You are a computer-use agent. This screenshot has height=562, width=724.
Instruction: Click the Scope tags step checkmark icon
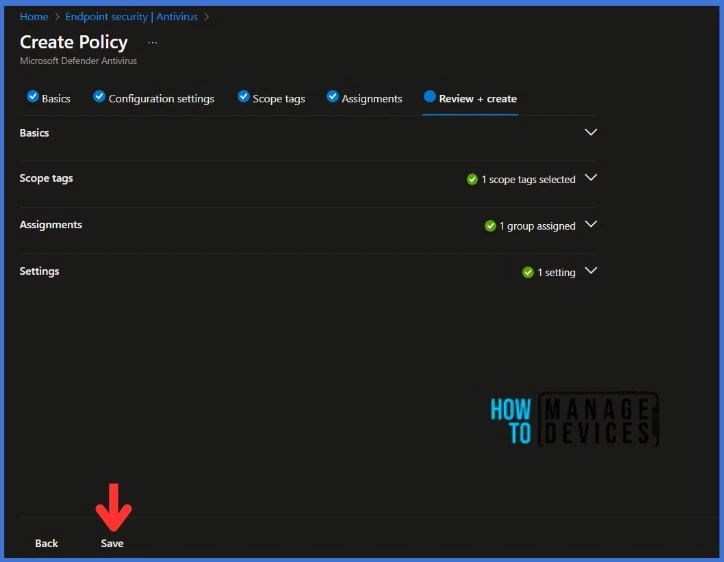(x=243, y=96)
